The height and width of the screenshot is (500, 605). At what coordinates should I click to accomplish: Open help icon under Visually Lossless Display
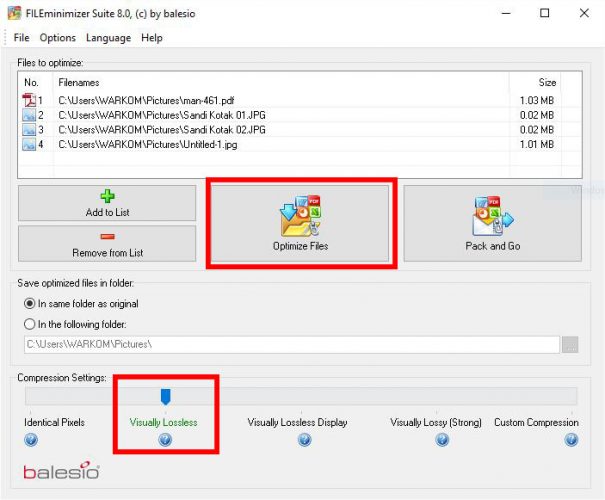[x=304, y=440]
